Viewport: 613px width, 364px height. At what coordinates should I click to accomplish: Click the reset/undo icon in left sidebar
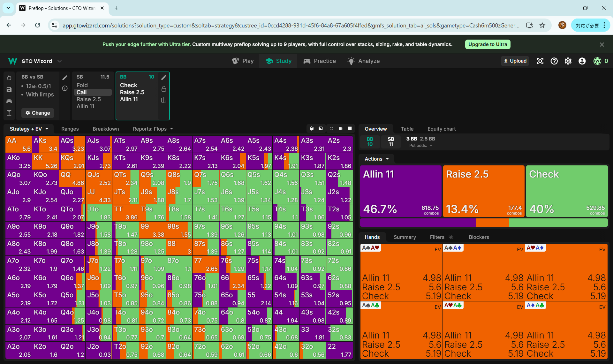(9, 78)
